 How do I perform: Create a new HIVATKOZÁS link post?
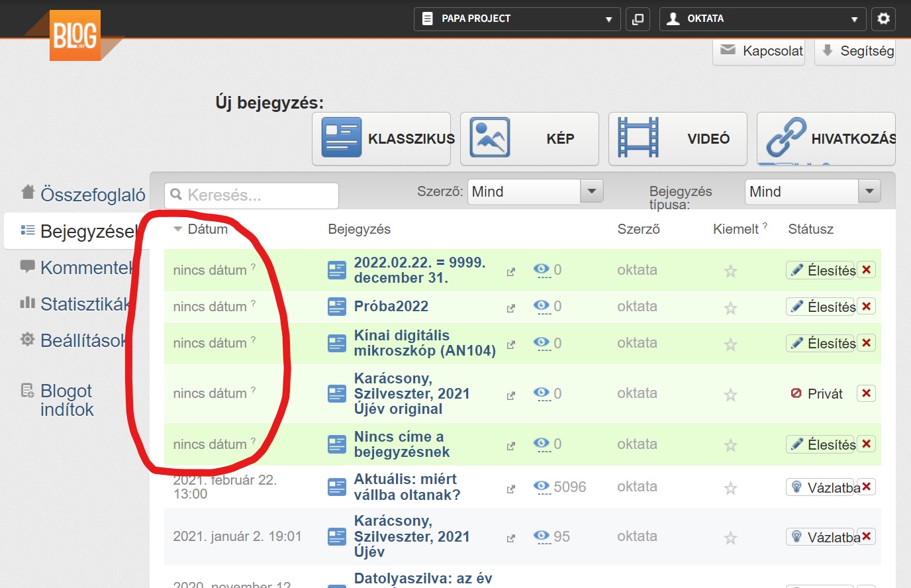[x=826, y=138]
